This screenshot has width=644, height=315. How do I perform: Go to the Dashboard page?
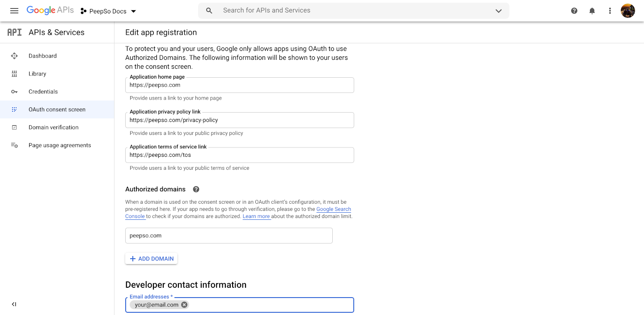coord(57,56)
